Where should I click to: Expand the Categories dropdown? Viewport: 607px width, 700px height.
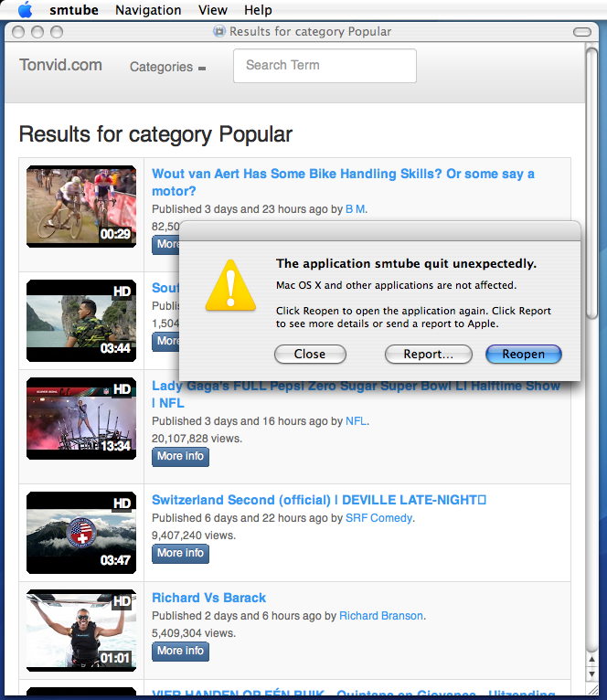pos(167,67)
